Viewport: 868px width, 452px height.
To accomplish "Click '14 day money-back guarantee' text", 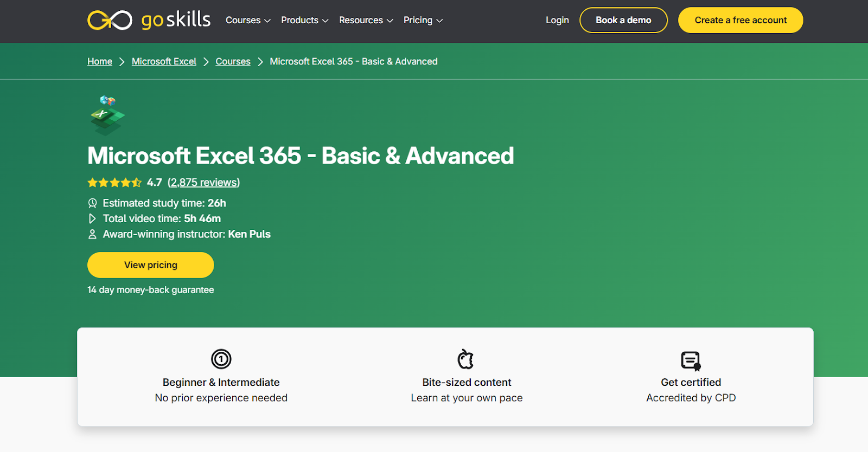I will (x=151, y=290).
